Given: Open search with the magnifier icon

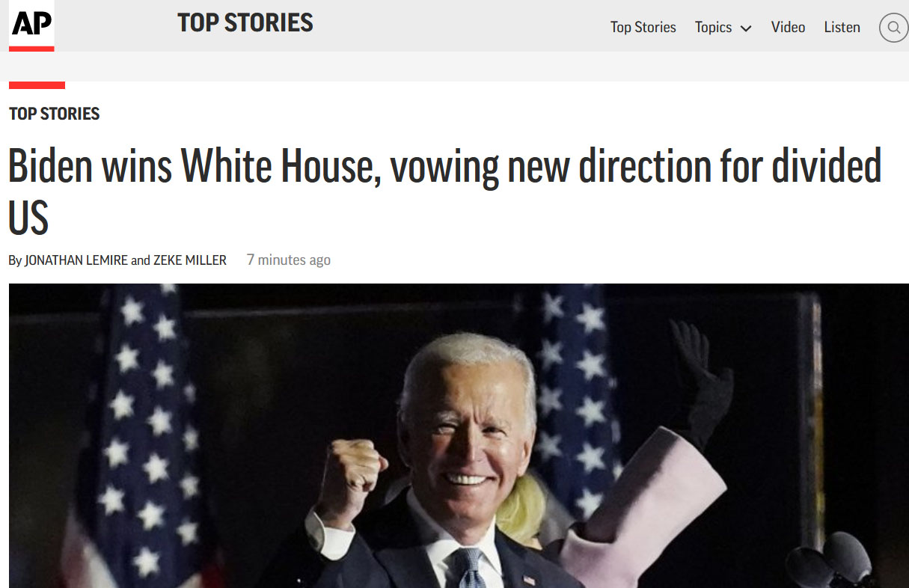Looking at the screenshot, I should pyautogui.click(x=893, y=28).
